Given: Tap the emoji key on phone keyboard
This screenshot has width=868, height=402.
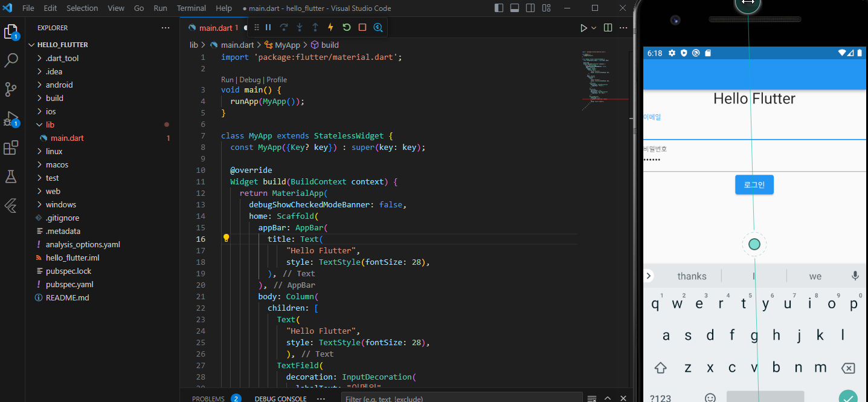Looking at the screenshot, I should tap(710, 398).
